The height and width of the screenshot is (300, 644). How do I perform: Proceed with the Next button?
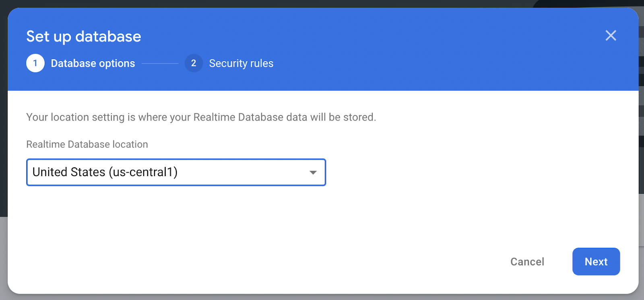pyautogui.click(x=596, y=261)
